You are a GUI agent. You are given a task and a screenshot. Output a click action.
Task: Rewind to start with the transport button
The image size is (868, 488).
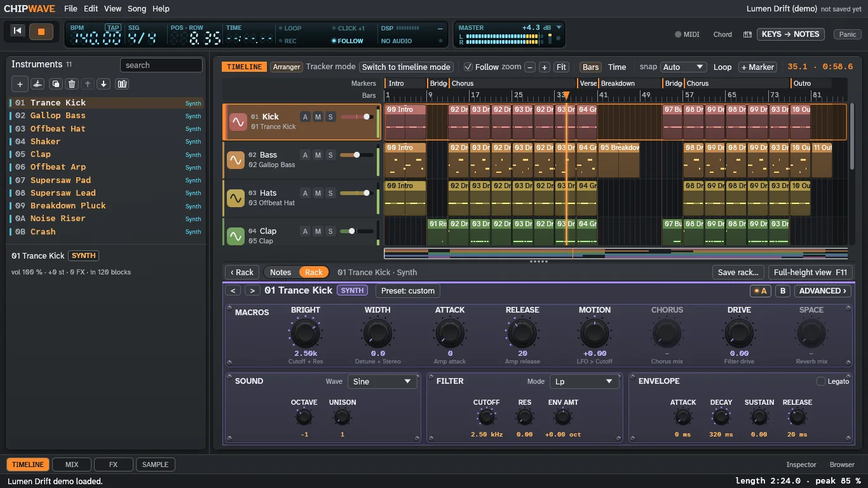[18, 31]
